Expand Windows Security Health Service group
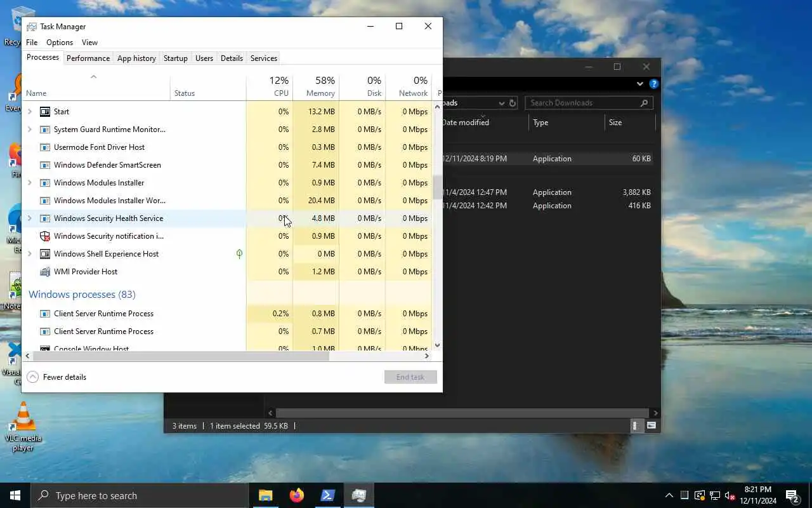Image resolution: width=812 pixels, height=508 pixels. (30, 218)
